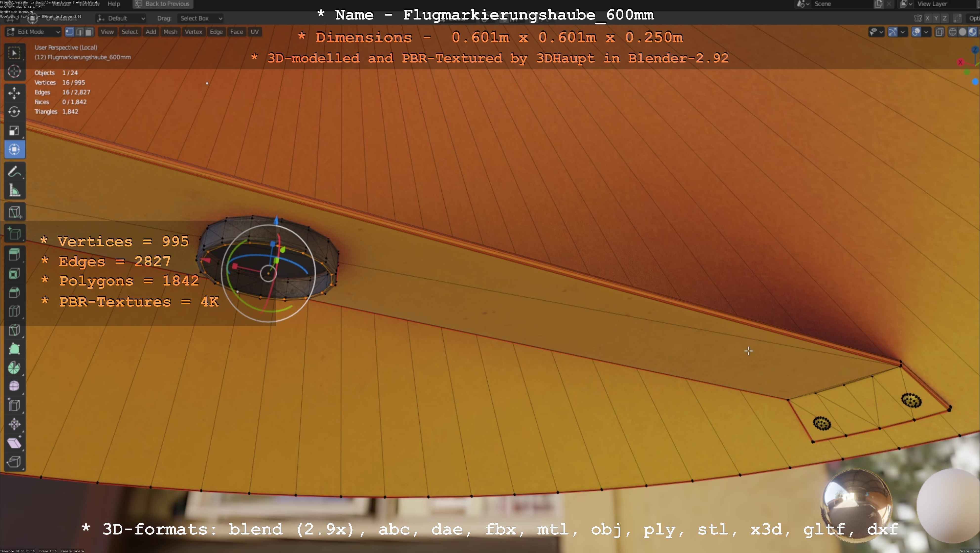Open the Edit Mode dropdown

(x=33, y=32)
